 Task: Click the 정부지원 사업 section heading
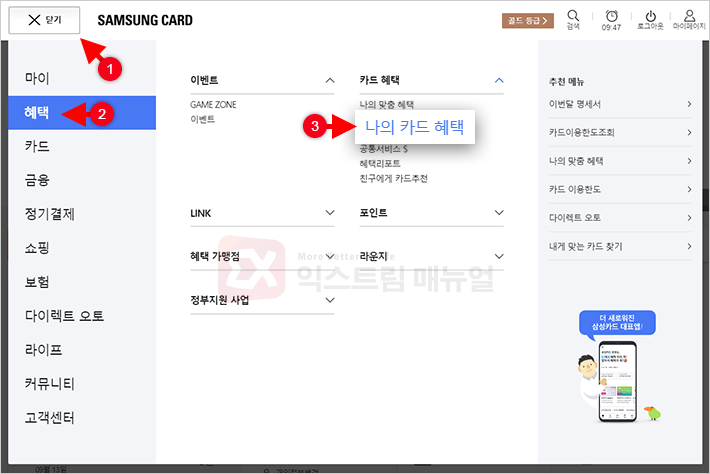pyautogui.click(x=220, y=300)
